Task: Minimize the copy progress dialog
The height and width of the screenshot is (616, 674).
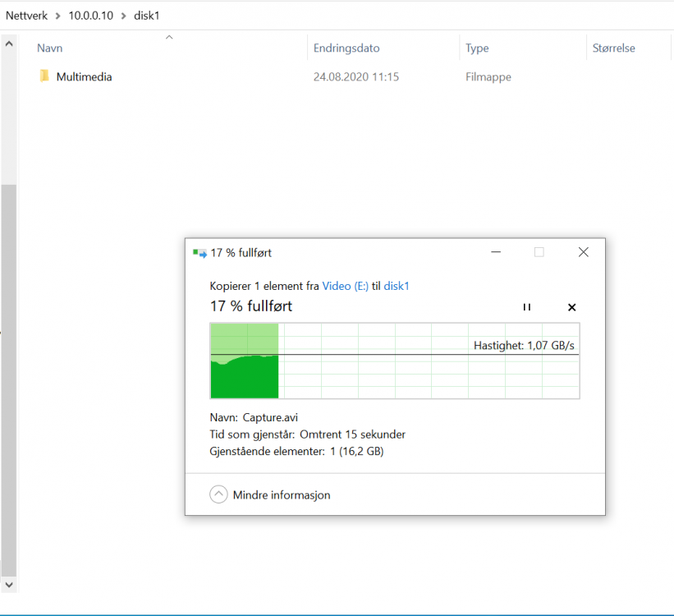Action: [496, 252]
